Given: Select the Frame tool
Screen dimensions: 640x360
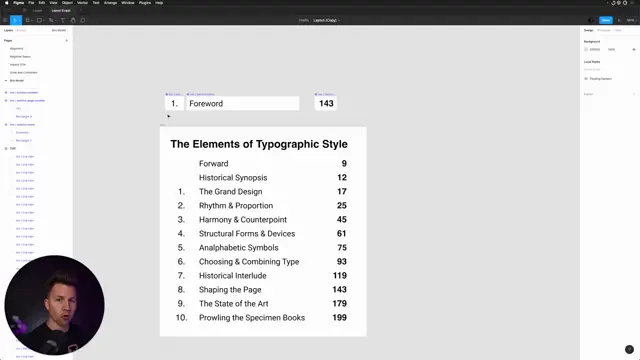Looking at the screenshot, I should tap(28, 20).
